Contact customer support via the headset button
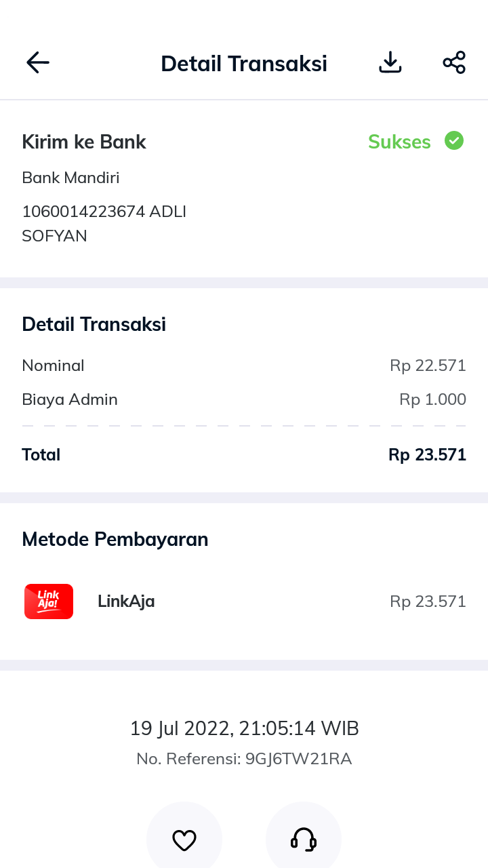Screen dimensions: 488x868 click(304, 840)
